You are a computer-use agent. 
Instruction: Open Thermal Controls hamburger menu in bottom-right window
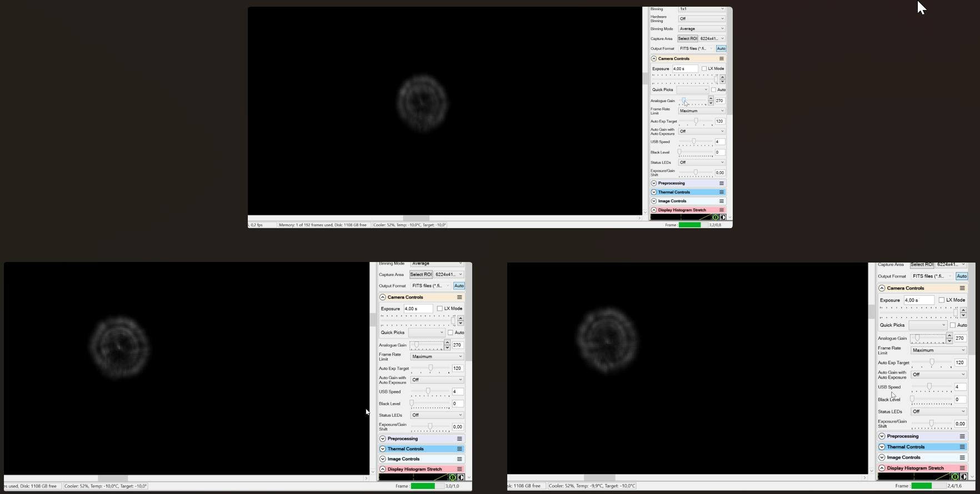(962, 447)
